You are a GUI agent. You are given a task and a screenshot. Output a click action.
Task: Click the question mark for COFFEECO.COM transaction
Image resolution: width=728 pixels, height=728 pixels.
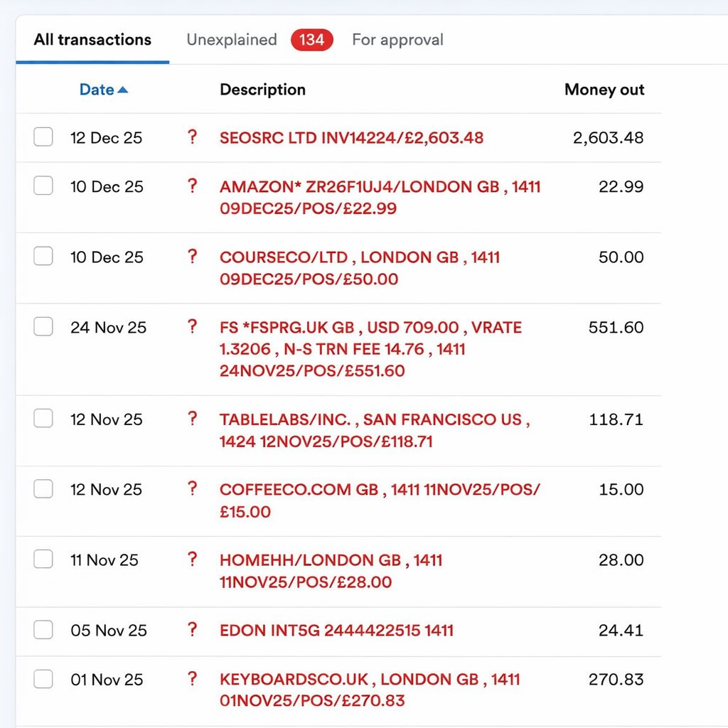[191, 489]
